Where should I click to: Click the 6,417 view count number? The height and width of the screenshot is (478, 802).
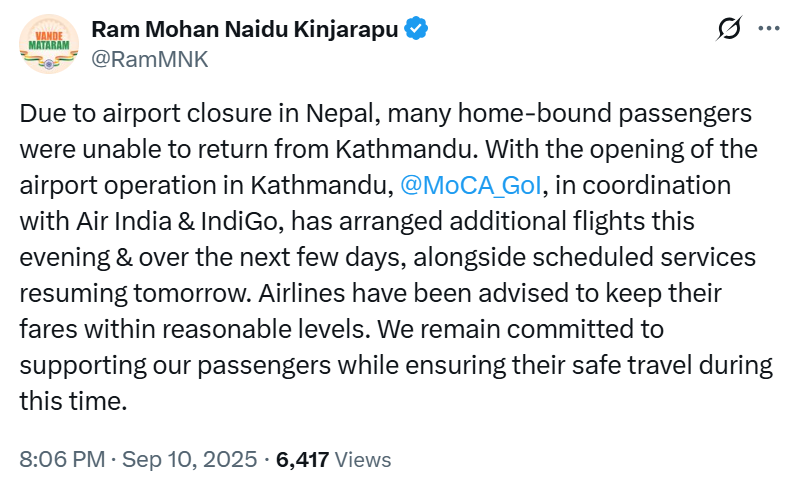(302, 460)
